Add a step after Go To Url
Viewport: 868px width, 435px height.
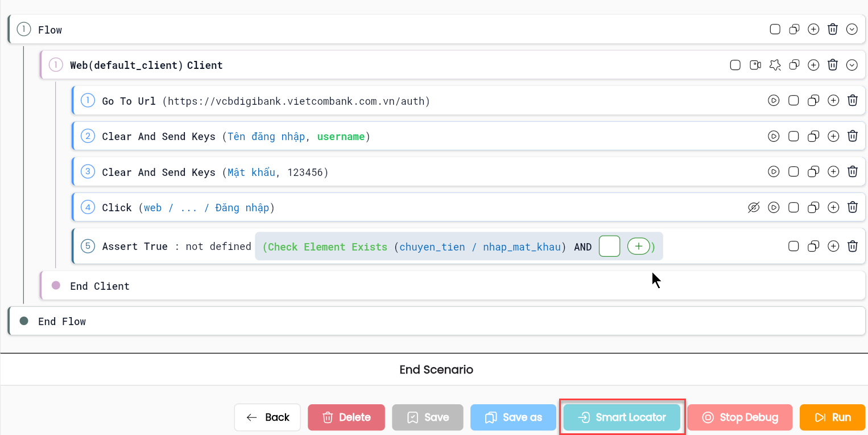[x=833, y=101]
